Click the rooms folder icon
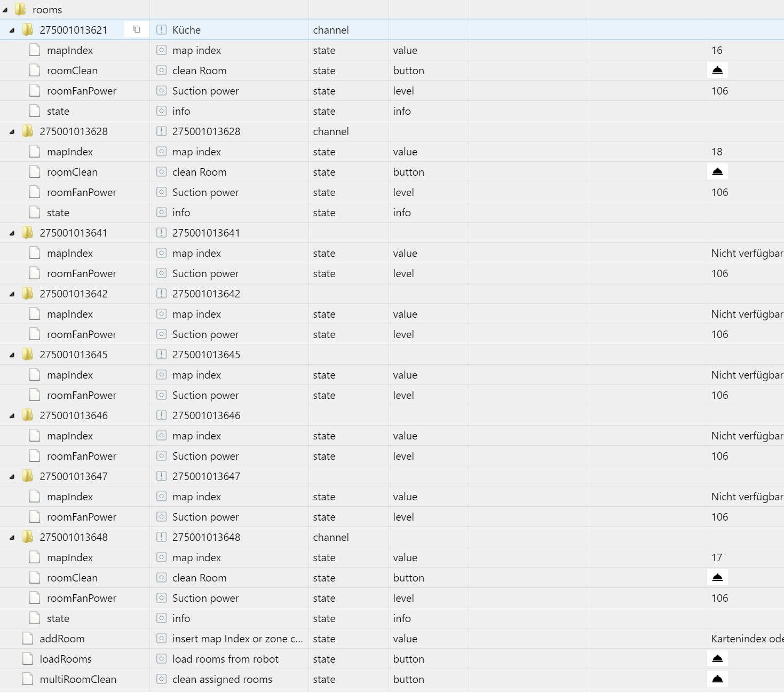The image size is (784, 692). pos(20,10)
